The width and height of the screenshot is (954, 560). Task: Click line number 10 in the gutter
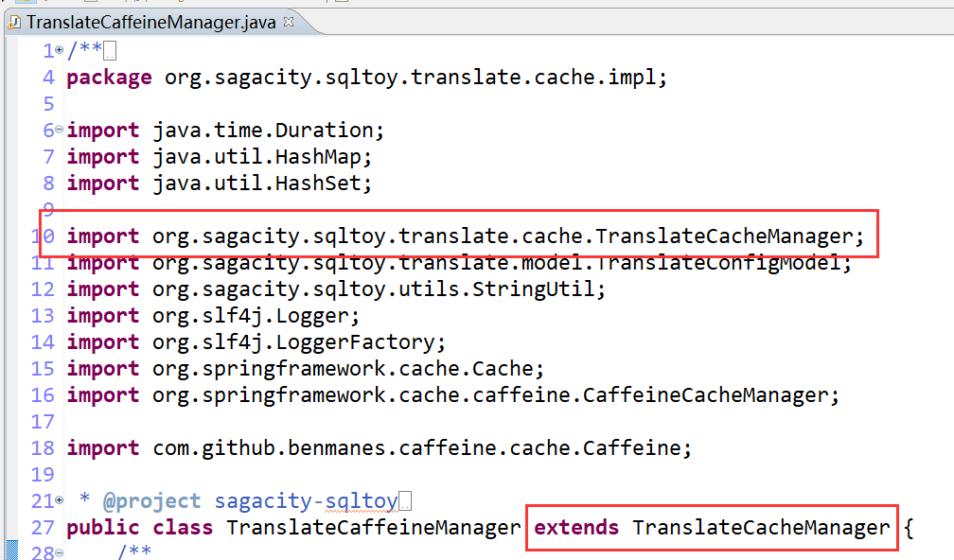[x=48, y=236]
